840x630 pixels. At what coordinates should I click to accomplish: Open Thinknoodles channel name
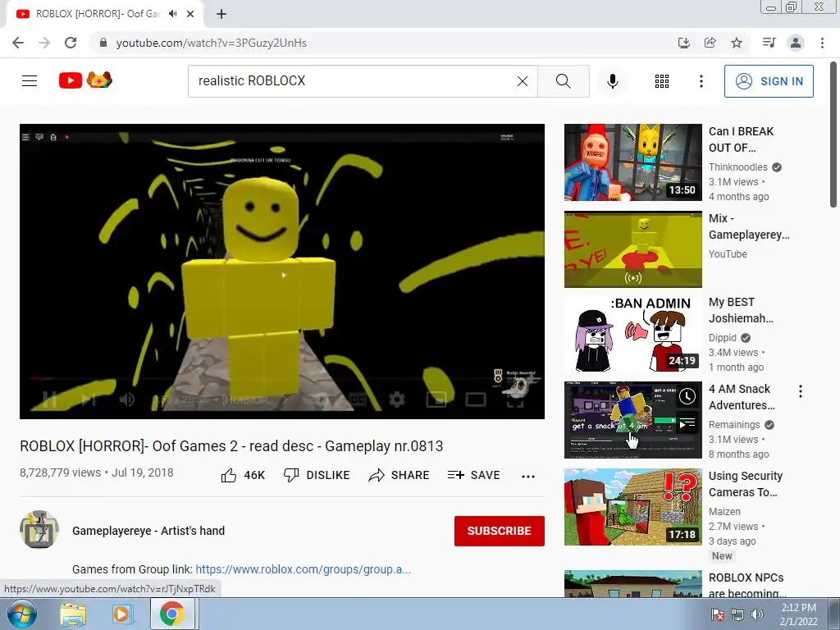737,167
